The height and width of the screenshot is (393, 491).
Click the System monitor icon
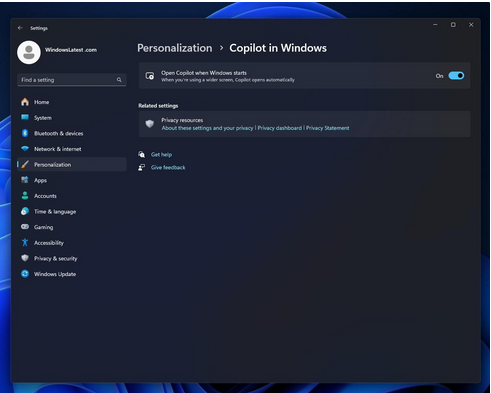[25, 117]
